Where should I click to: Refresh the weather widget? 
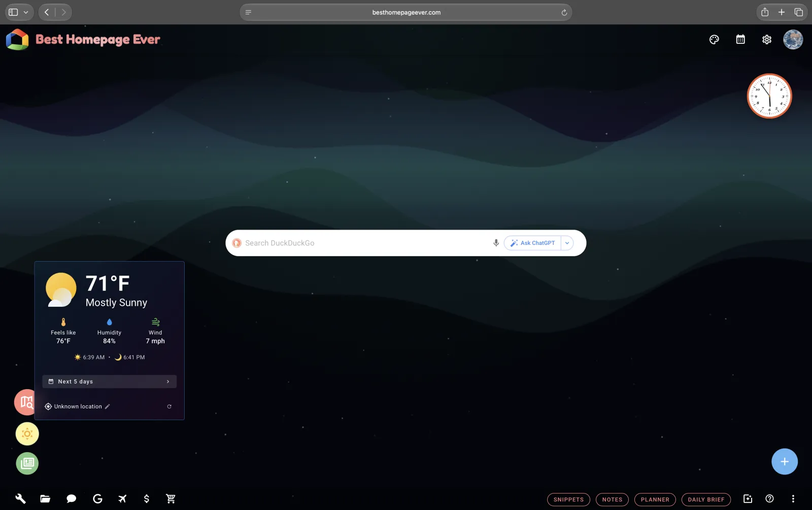(169, 406)
